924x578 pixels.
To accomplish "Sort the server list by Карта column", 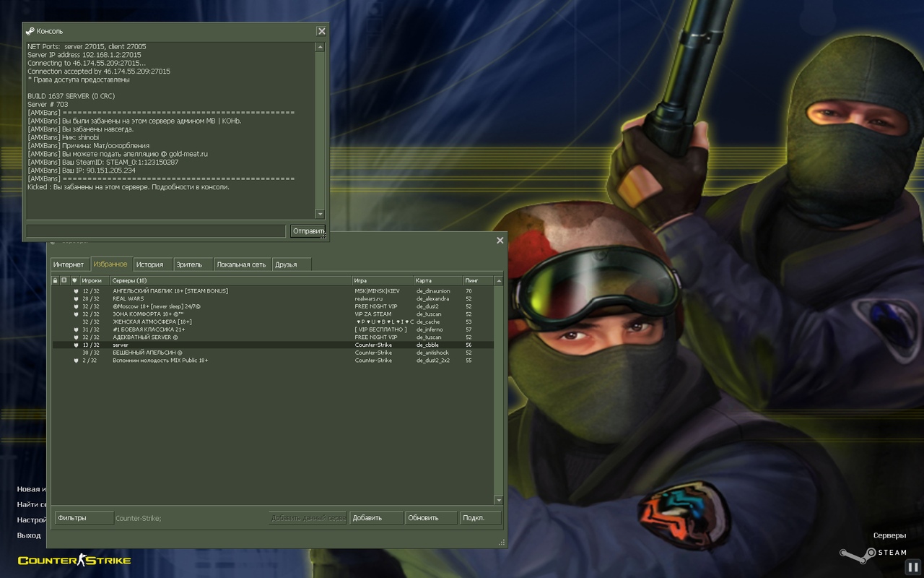I will click(438, 280).
